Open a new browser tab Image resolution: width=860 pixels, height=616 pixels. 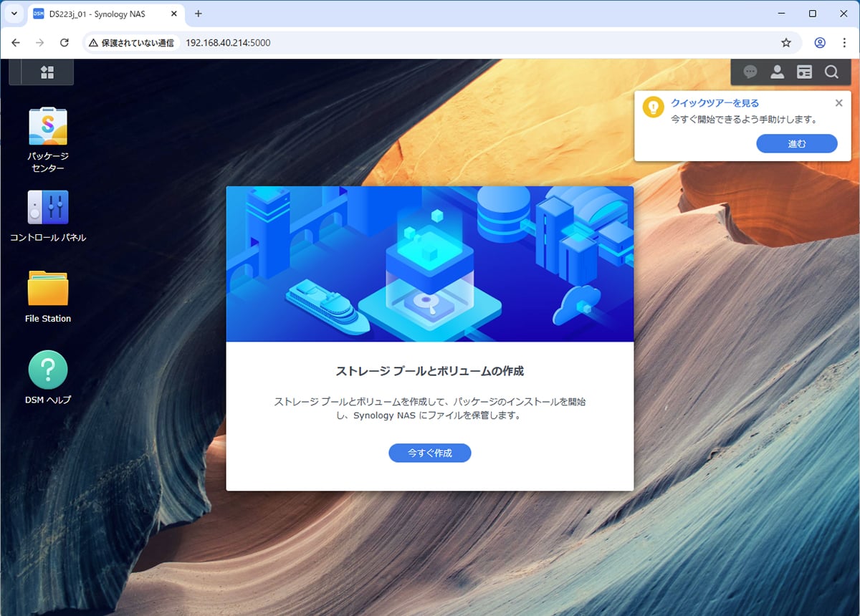pyautogui.click(x=199, y=14)
